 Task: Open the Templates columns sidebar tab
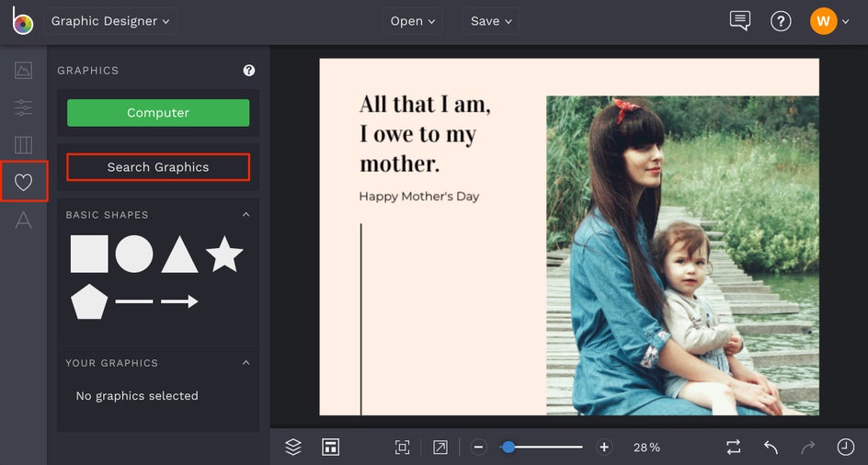pyautogui.click(x=23, y=145)
